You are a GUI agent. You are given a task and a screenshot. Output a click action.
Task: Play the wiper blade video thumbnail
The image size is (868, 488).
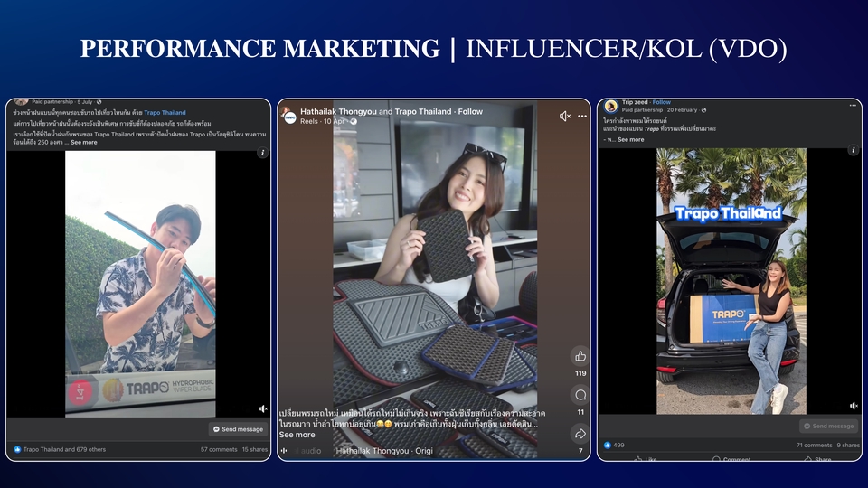[140, 283]
